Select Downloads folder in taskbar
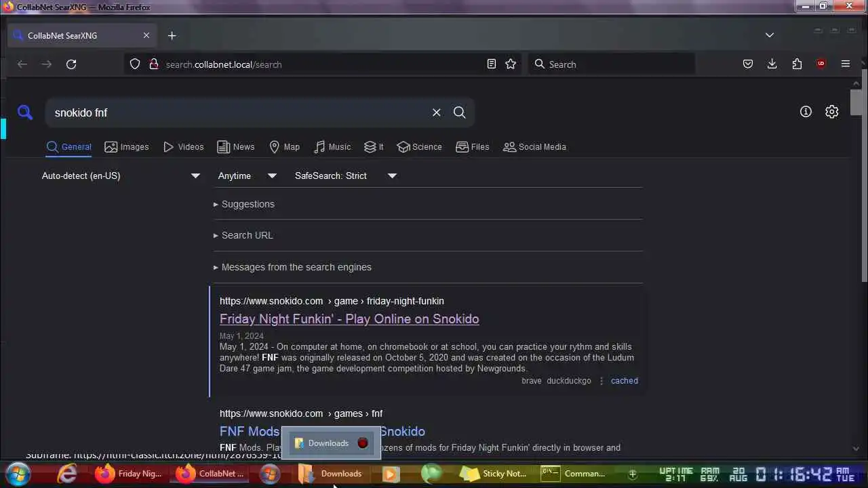The width and height of the screenshot is (868, 488). tap(332, 474)
